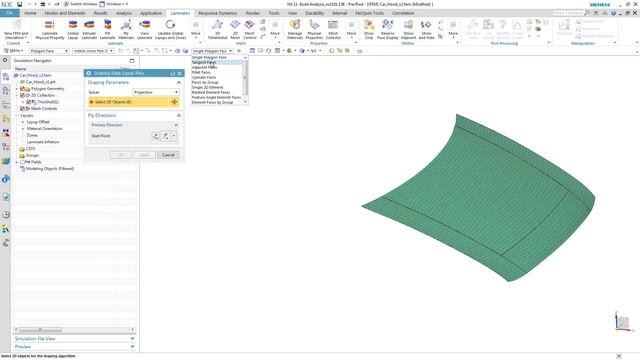Select the Material Orientation tree item
640x360 pixels.
pyautogui.click(x=44, y=129)
